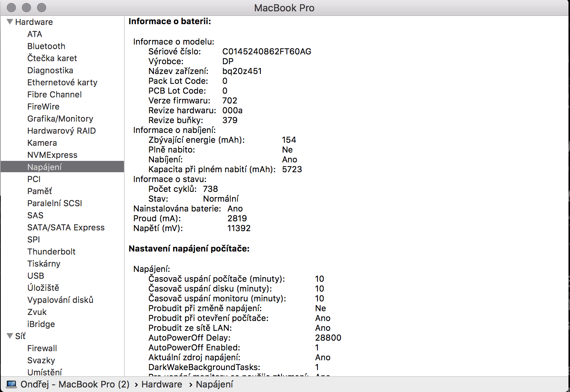Open USB in the sidebar
570x392 pixels.
click(x=36, y=276)
